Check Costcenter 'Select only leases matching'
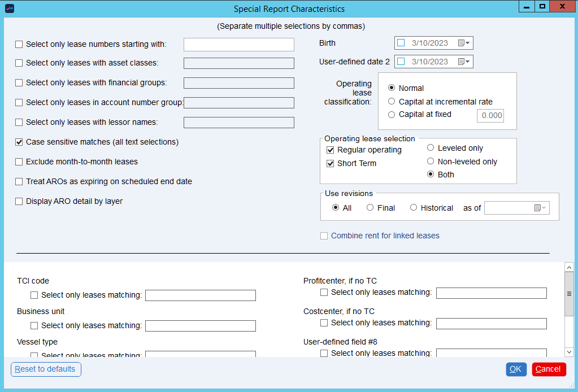This screenshot has height=392, width=578. click(324, 323)
